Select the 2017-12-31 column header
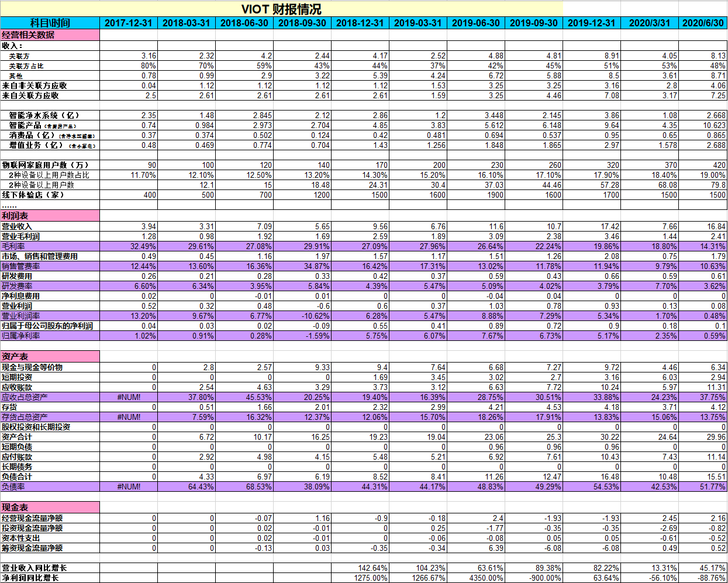The image size is (728, 583). (129, 23)
